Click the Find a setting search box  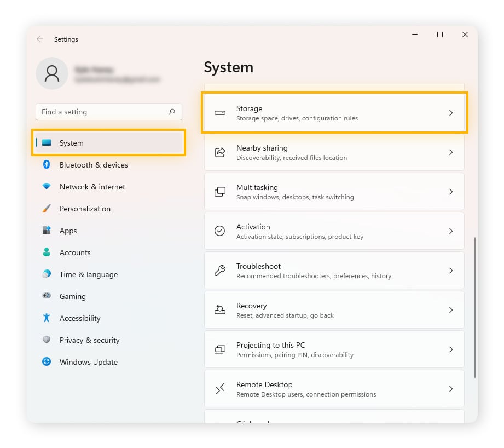pyautogui.click(x=108, y=111)
